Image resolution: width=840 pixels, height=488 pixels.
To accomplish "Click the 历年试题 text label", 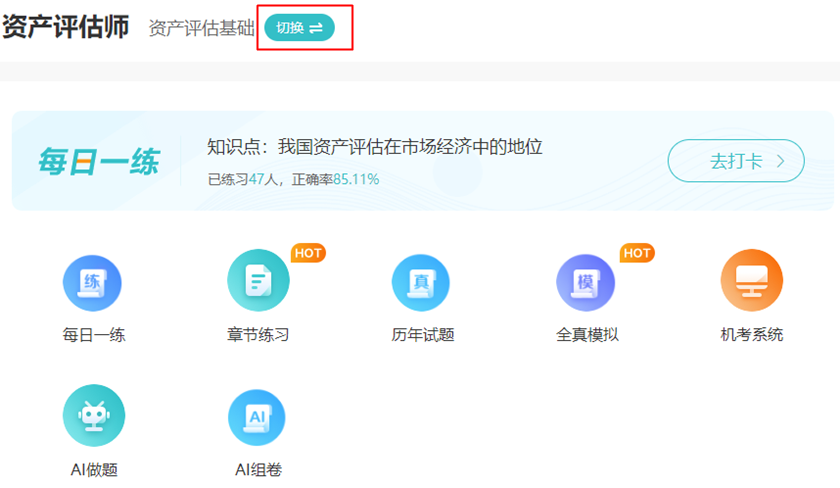I will (x=423, y=335).
